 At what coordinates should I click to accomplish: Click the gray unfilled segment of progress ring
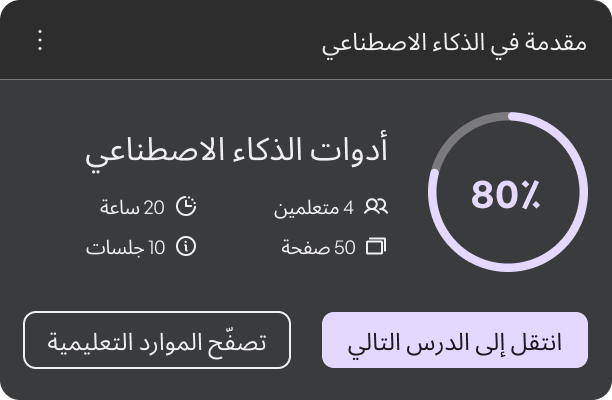click(x=459, y=135)
